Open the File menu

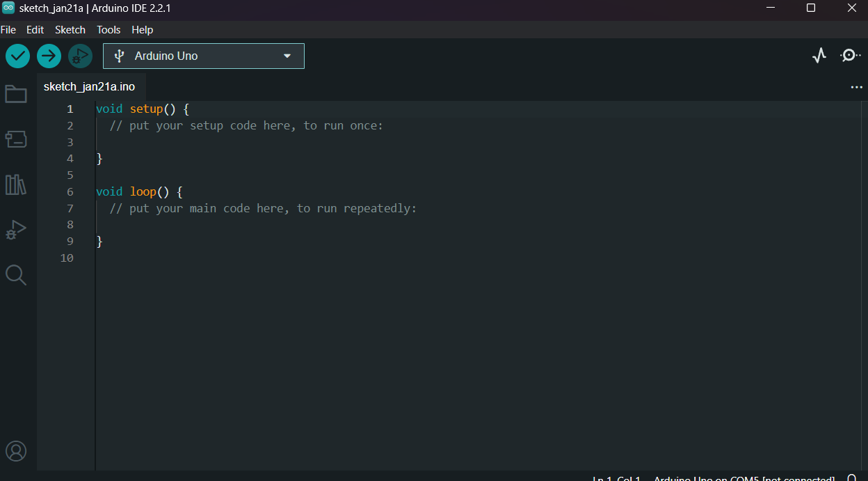pos(8,30)
